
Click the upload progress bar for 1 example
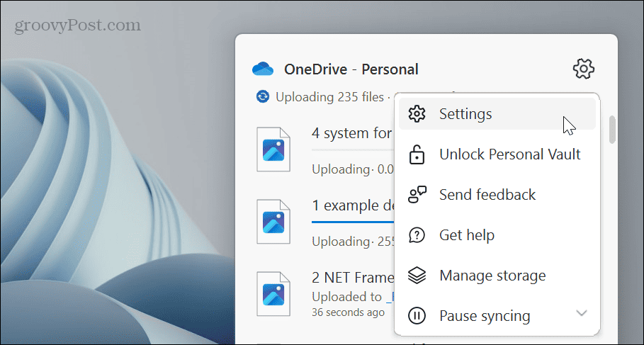click(x=352, y=222)
